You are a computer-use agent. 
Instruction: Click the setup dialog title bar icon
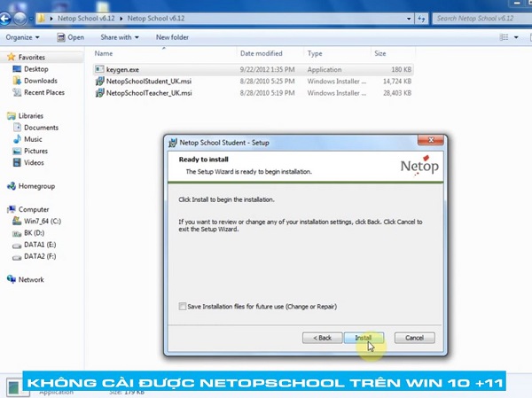tap(173, 143)
